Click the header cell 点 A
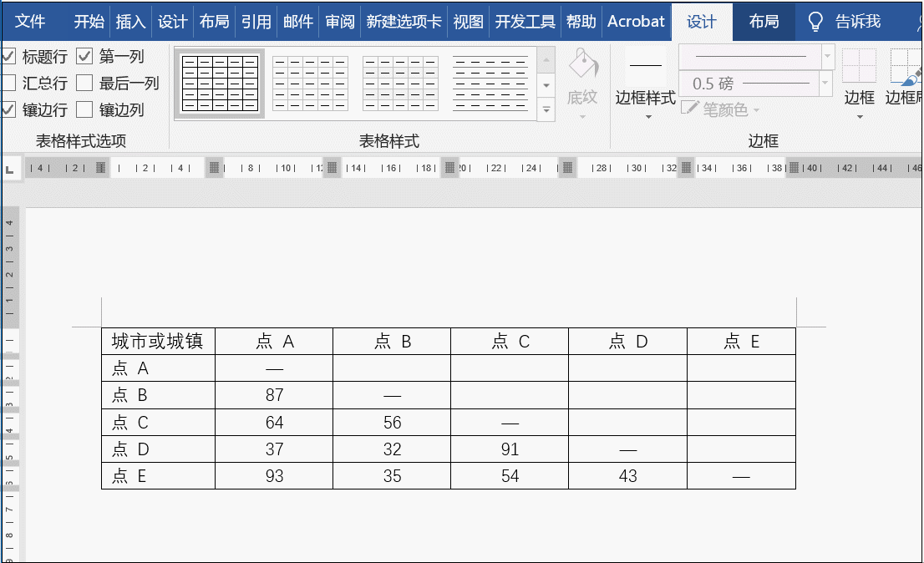This screenshot has width=924, height=563. (x=274, y=341)
